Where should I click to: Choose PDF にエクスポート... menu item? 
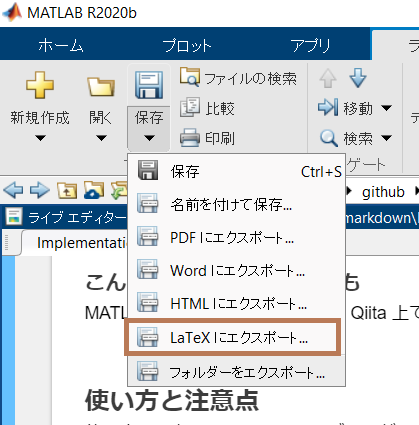[x=236, y=238]
